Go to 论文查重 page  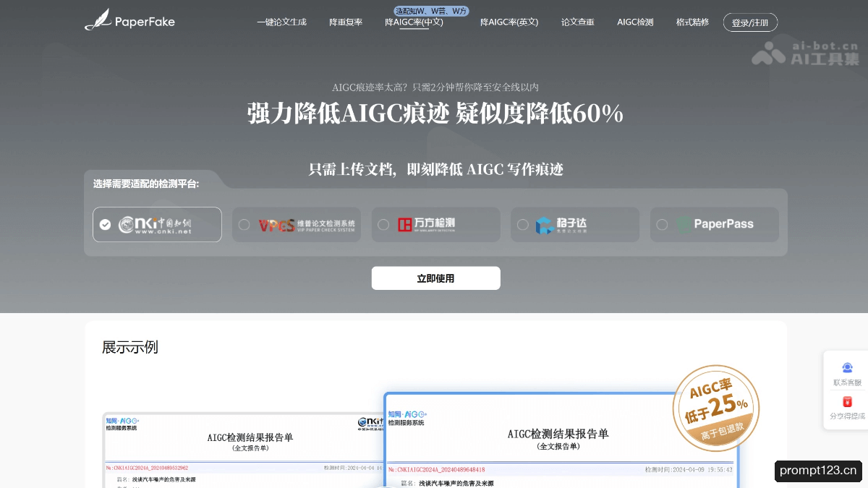(x=578, y=22)
